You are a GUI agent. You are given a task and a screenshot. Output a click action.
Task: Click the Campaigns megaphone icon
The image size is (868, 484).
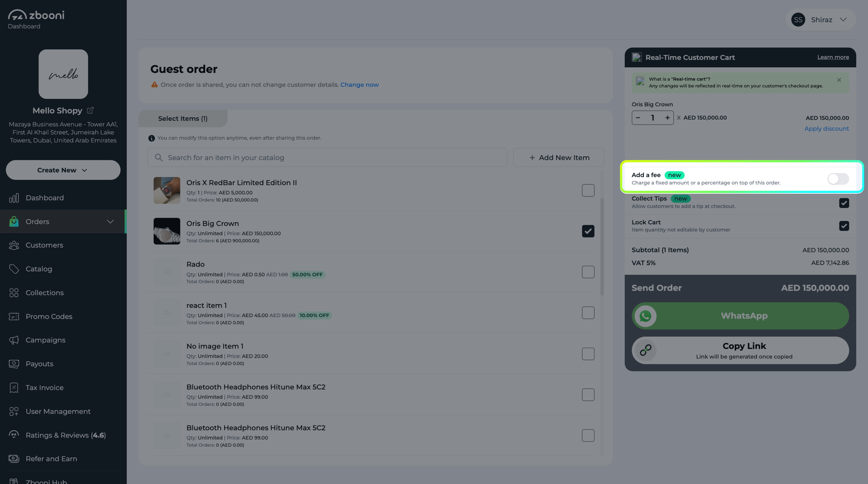(14, 340)
